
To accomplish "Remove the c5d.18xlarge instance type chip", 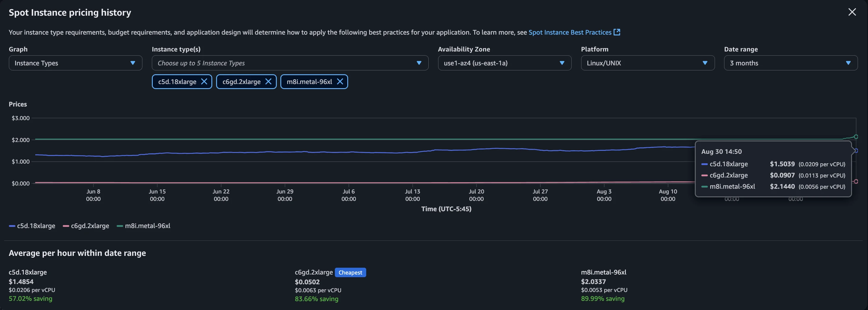I will coord(204,81).
